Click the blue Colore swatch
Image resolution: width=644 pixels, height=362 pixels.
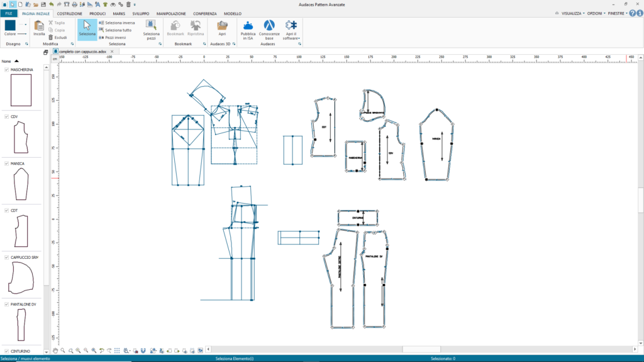click(x=10, y=25)
